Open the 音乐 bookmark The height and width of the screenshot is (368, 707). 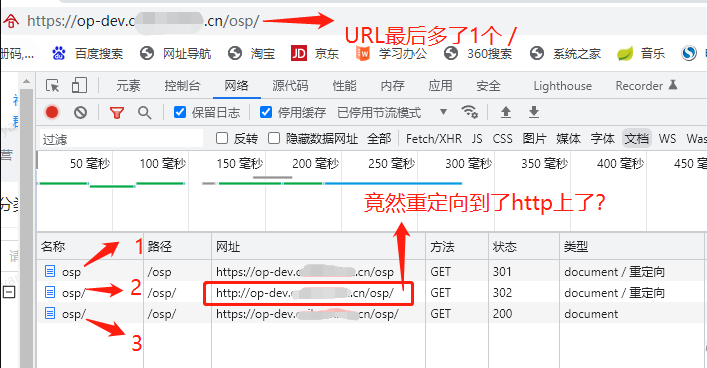pyautogui.click(x=641, y=54)
